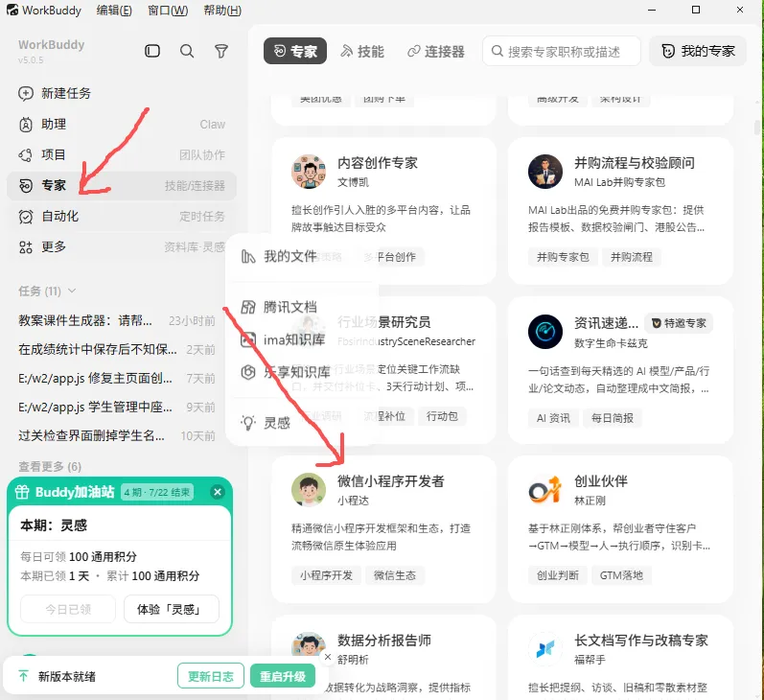The image size is (764, 700).
Task: Select ima知识库 in popup menu
Action: (302, 339)
